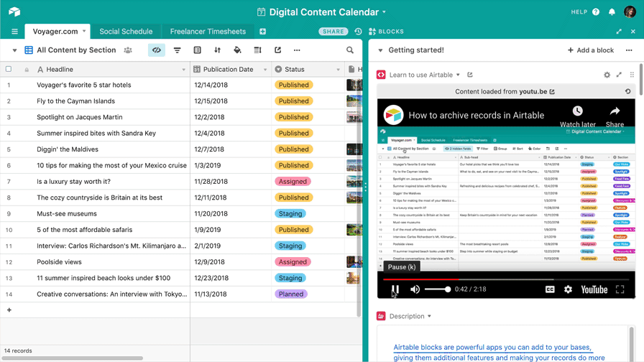Add a new record with plus row
Screen dimensions: 644x362
[9, 310]
